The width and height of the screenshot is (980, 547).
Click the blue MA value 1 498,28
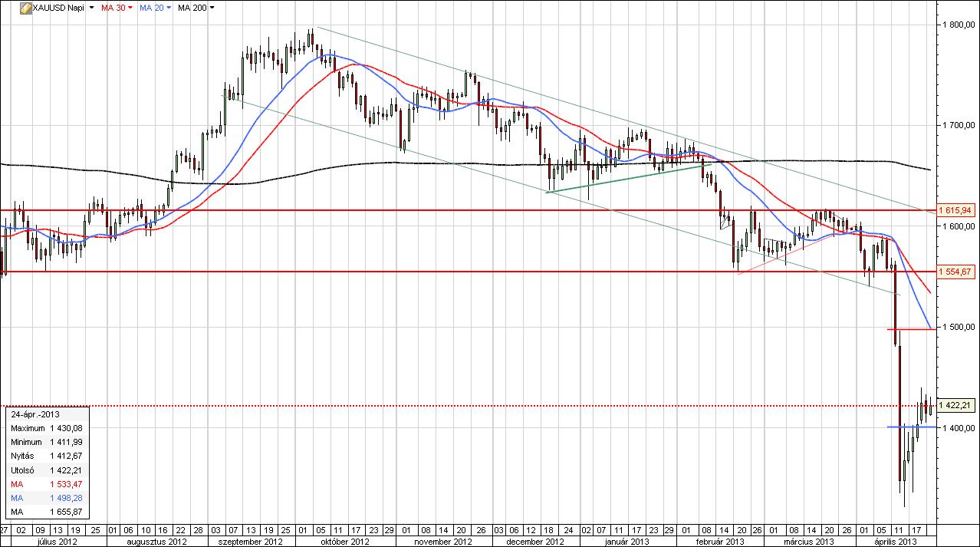coord(67,498)
